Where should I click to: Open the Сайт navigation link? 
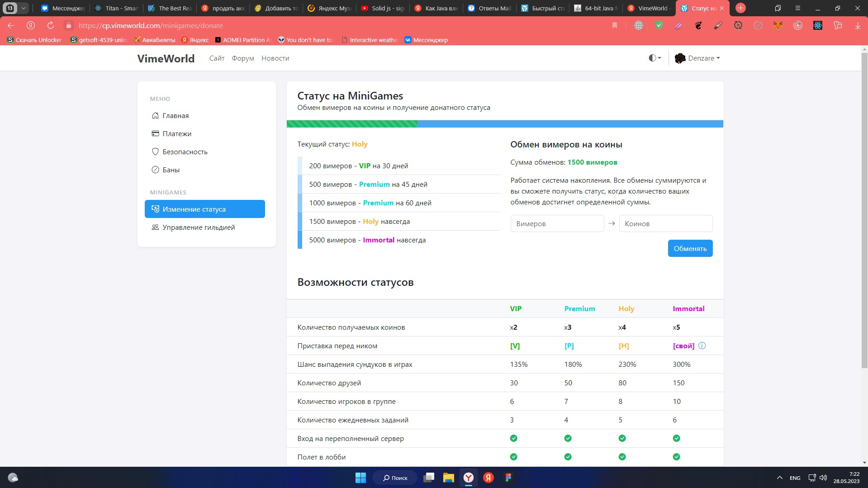coord(217,58)
